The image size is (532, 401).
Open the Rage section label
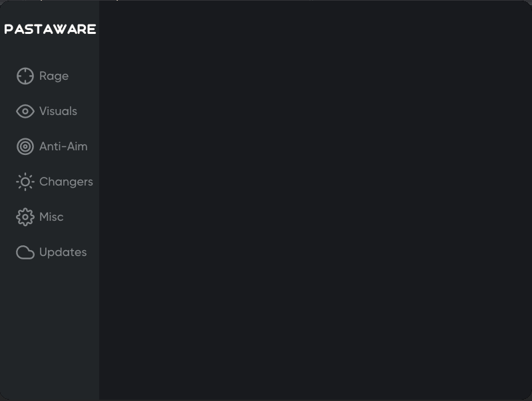(x=54, y=76)
